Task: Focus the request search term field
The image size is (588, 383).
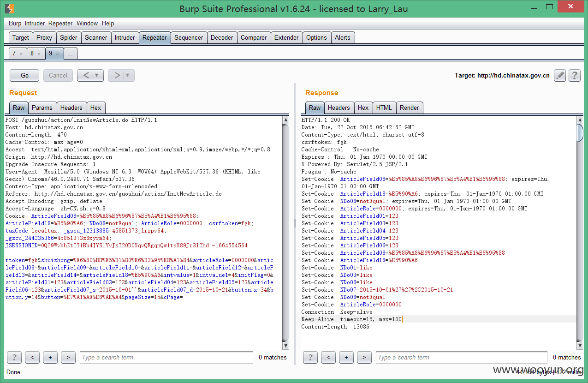Action: [166, 357]
